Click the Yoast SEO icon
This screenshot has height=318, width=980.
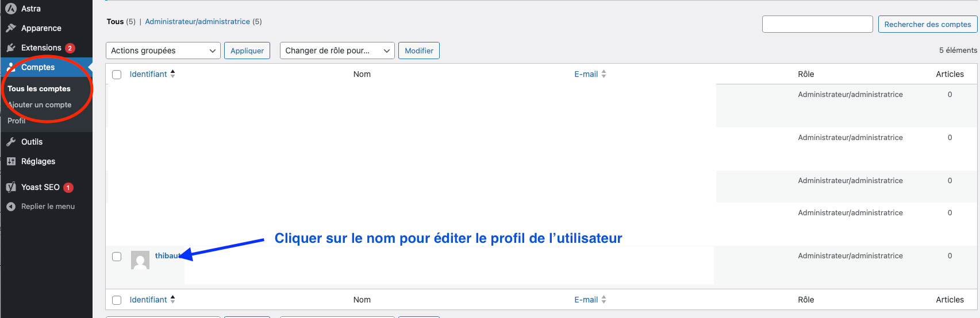[x=10, y=187]
